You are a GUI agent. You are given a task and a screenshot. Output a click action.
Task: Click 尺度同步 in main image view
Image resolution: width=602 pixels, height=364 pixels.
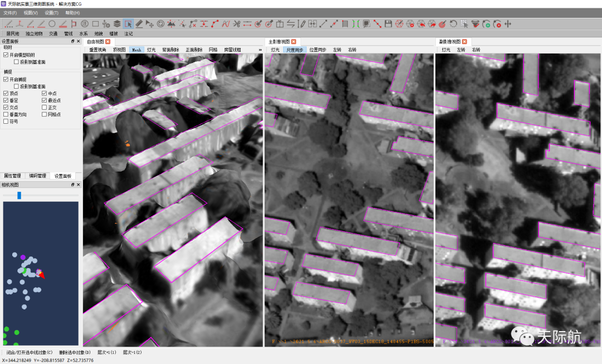coord(294,50)
